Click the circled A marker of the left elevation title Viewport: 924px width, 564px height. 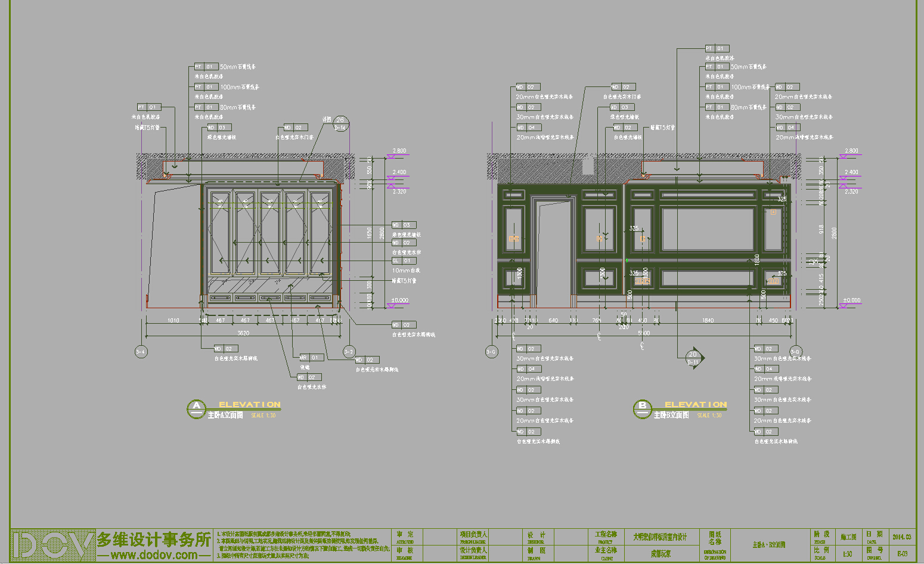coord(196,408)
